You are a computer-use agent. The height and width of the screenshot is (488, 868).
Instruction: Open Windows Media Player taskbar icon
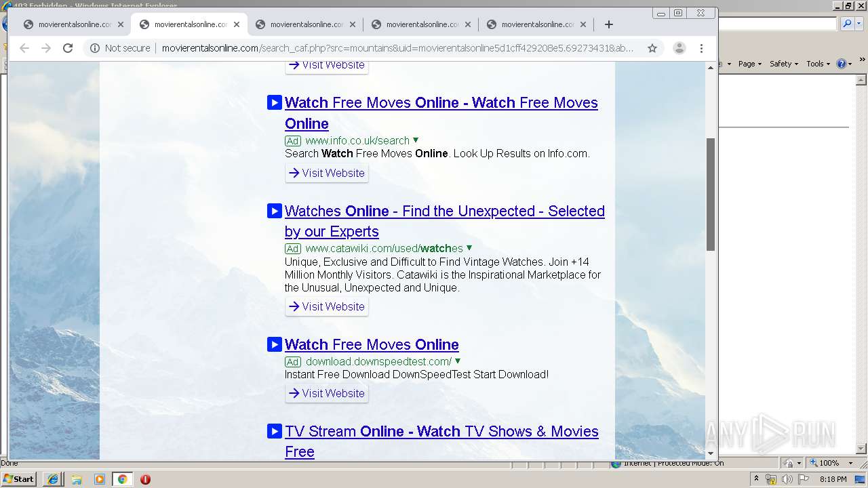100,479
